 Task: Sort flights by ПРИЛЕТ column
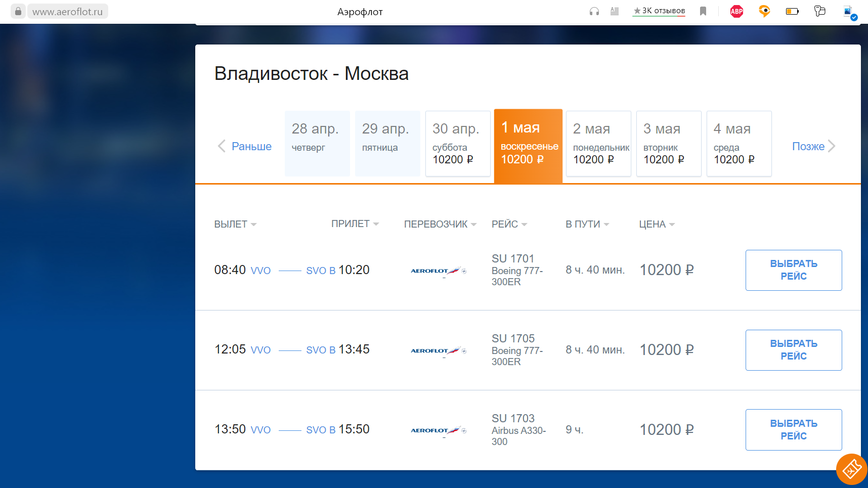click(x=355, y=224)
